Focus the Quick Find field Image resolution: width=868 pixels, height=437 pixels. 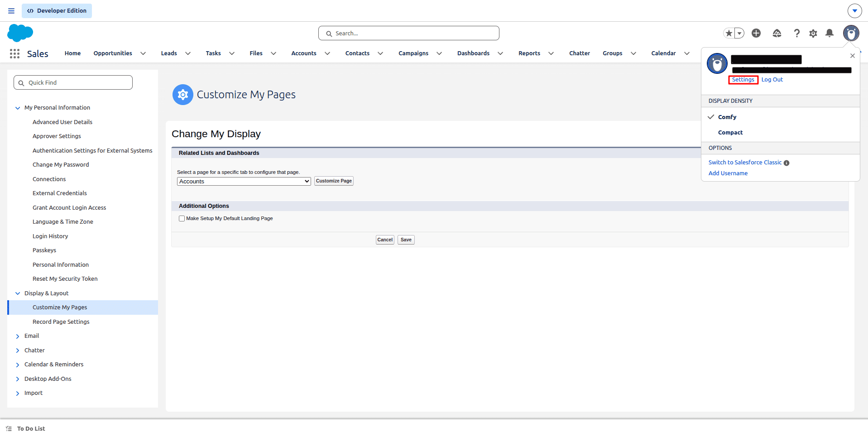point(73,82)
